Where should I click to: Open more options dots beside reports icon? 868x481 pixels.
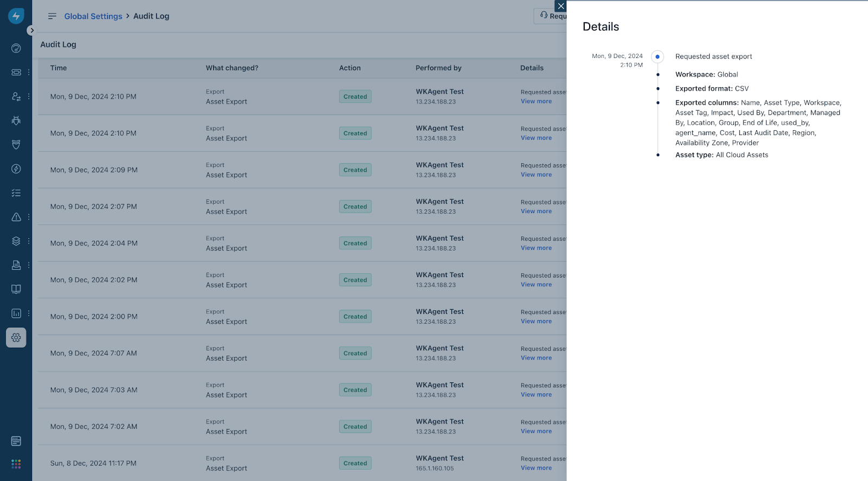(x=29, y=313)
